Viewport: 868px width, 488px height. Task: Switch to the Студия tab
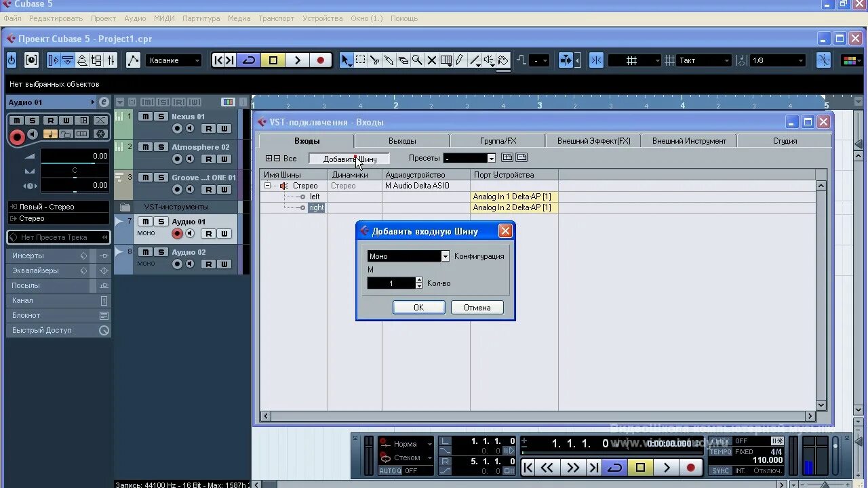(x=785, y=141)
